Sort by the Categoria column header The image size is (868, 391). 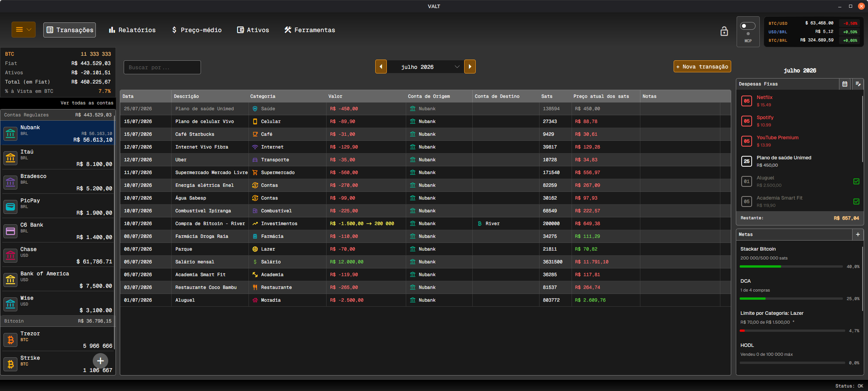coord(287,96)
